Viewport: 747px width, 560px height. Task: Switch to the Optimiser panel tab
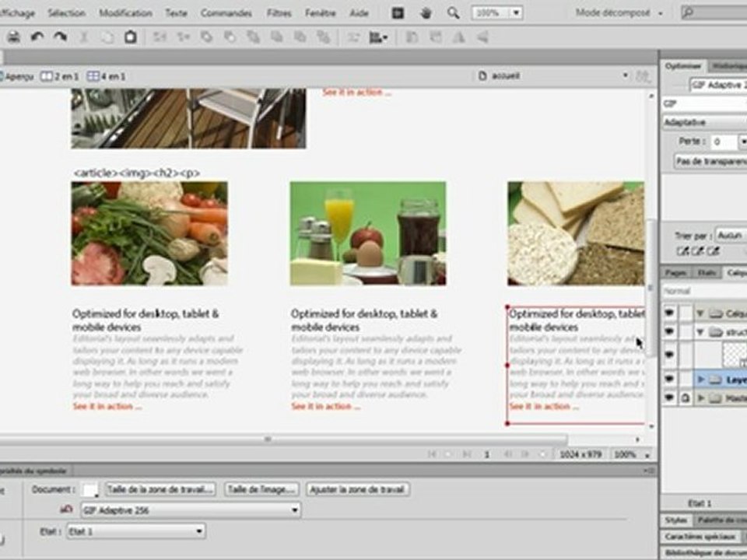pyautogui.click(x=683, y=66)
